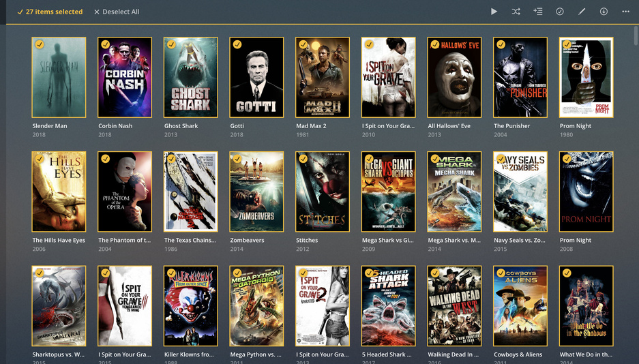Click the Ghost Shark year 2013
Screen dimensions: 639x364
(170, 135)
